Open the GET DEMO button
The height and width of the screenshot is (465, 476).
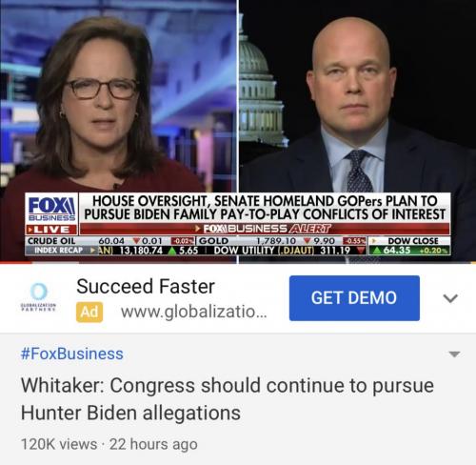point(354,298)
